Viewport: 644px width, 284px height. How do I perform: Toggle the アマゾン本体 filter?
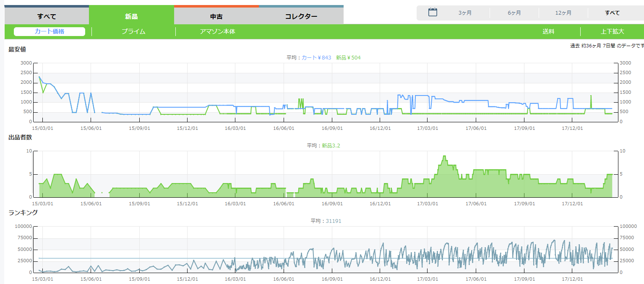point(217,31)
